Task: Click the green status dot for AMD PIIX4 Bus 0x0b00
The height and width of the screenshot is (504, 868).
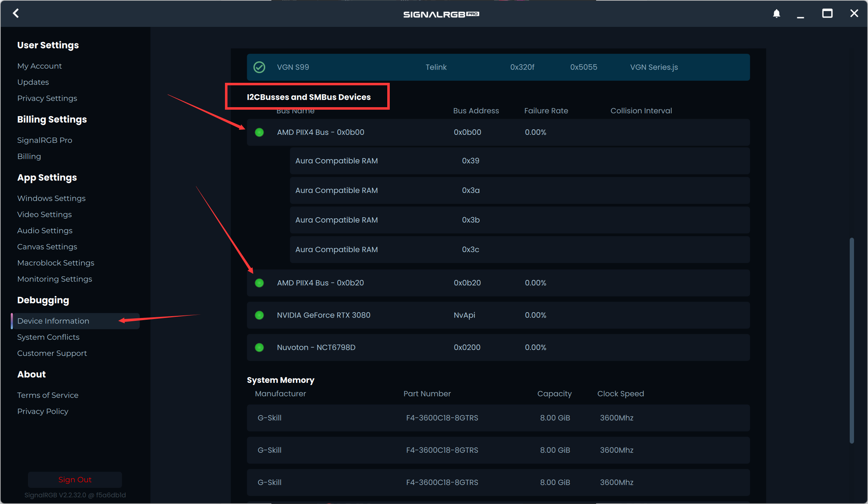Action: click(x=259, y=132)
